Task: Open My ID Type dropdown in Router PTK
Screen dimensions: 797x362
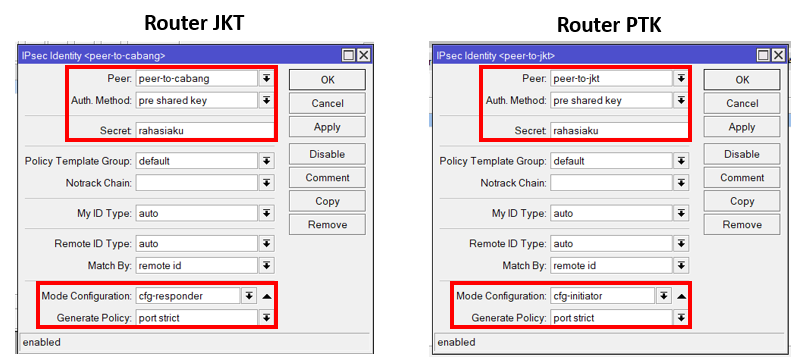Action: (x=681, y=213)
